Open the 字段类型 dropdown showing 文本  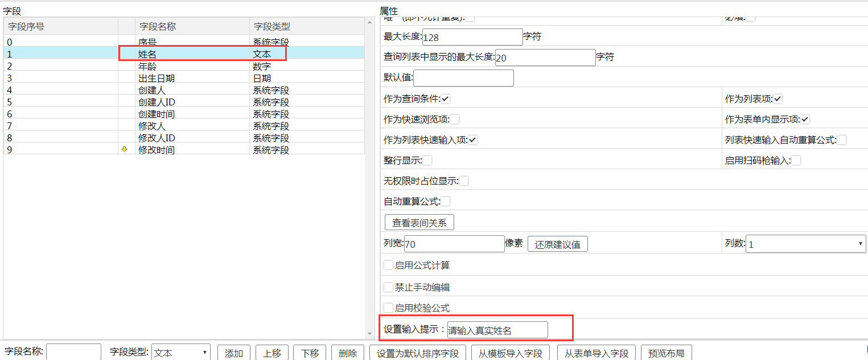coord(181,353)
